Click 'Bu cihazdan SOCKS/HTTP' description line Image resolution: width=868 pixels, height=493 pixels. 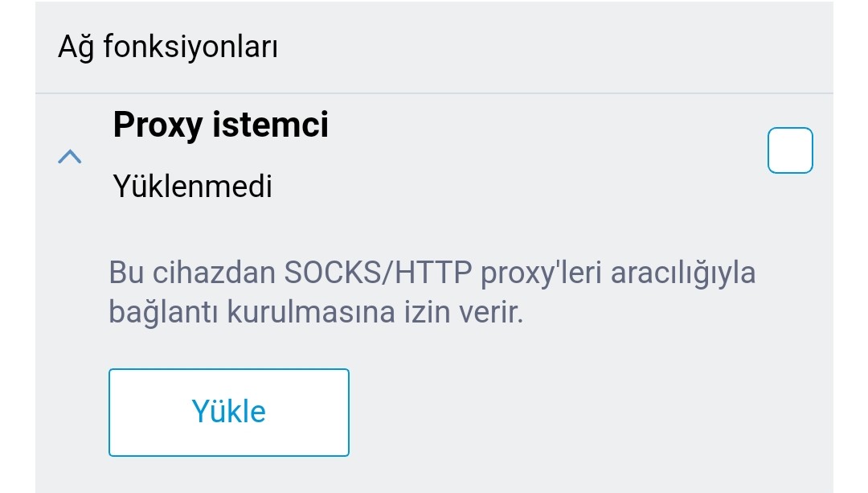point(432,273)
